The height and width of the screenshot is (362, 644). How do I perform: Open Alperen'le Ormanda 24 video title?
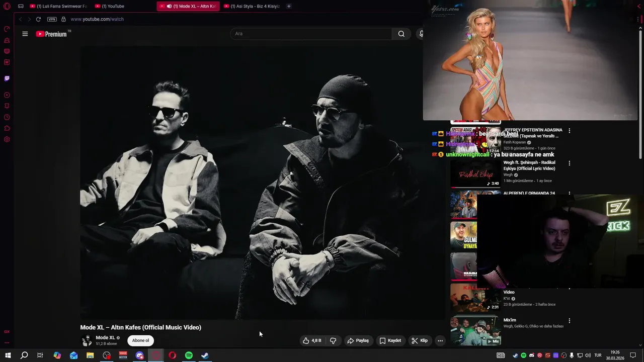[x=529, y=193]
